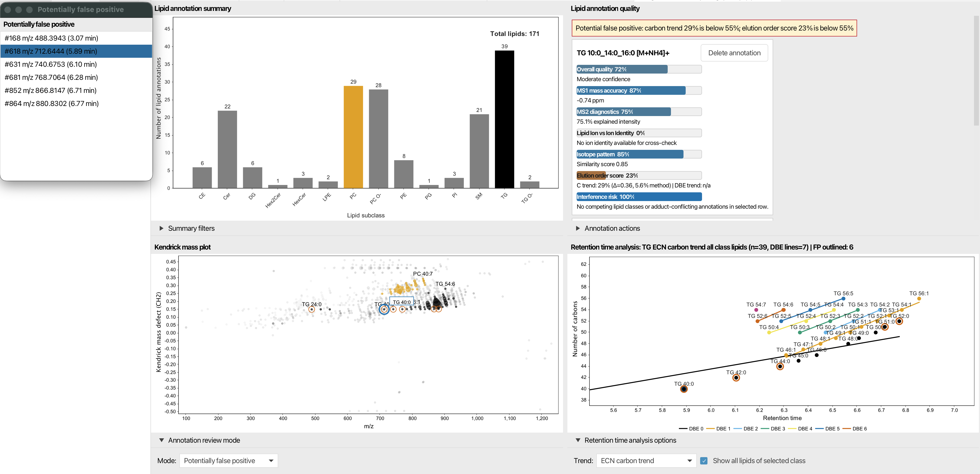Expand the Summary filters section
The height and width of the screenshot is (474, 980).
pos(161,228)
